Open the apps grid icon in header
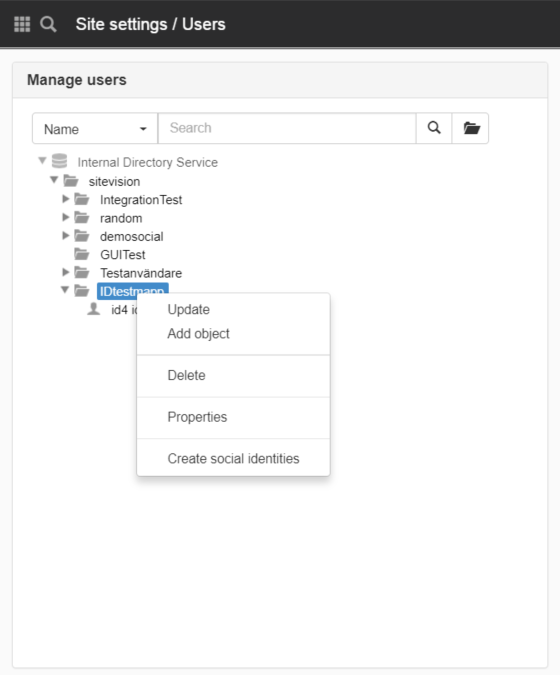The height and width of the screenshot is (675, 560). click(x=22, y=24)
